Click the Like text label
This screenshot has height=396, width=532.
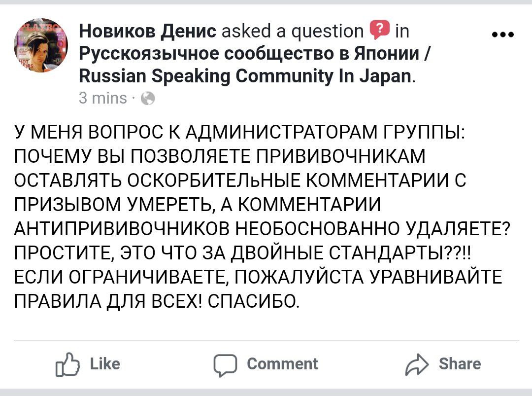[x=105, y=364]
